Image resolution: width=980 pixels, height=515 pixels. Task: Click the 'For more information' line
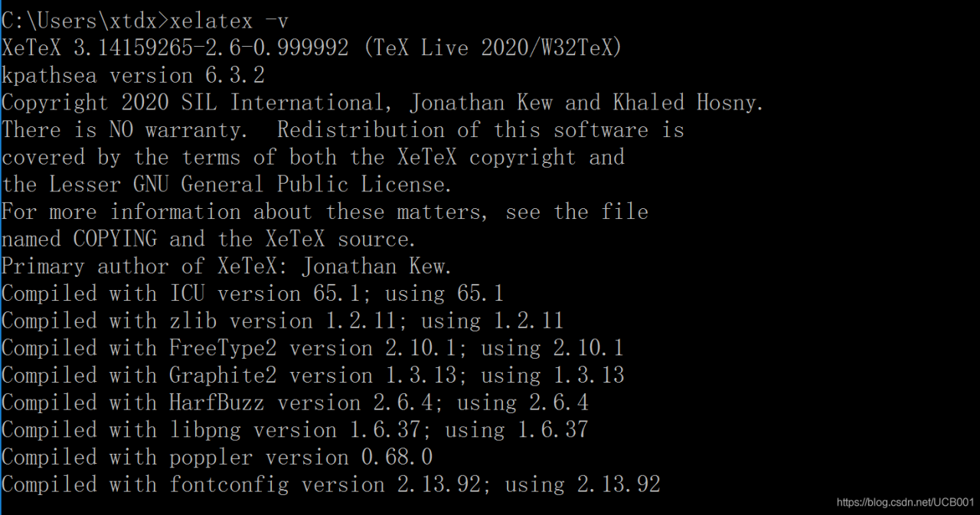(325, 212)
